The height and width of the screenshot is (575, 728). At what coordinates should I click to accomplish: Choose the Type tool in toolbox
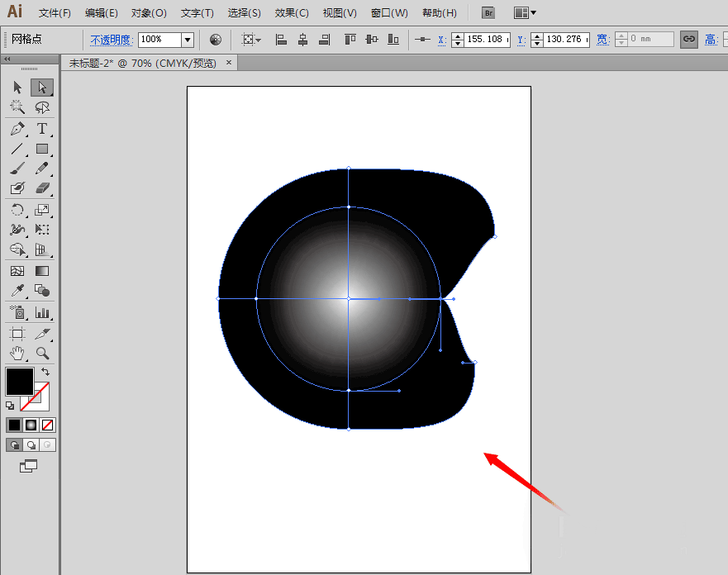42,129
